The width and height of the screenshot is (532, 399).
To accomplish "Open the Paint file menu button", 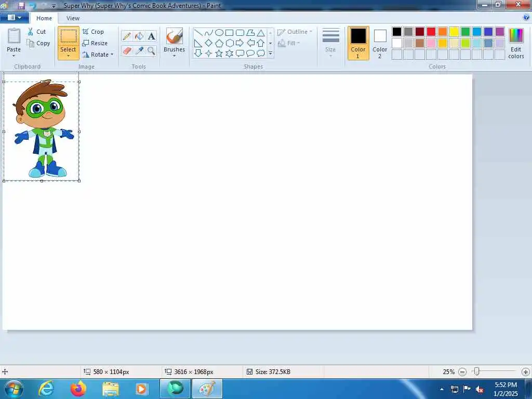I will pos(14,18).
